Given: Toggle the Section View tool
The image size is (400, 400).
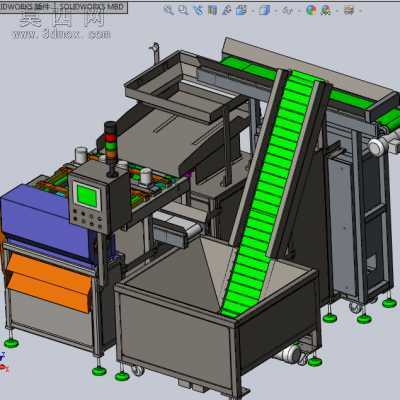Looking at the screenshot, I should click(212, 10).
